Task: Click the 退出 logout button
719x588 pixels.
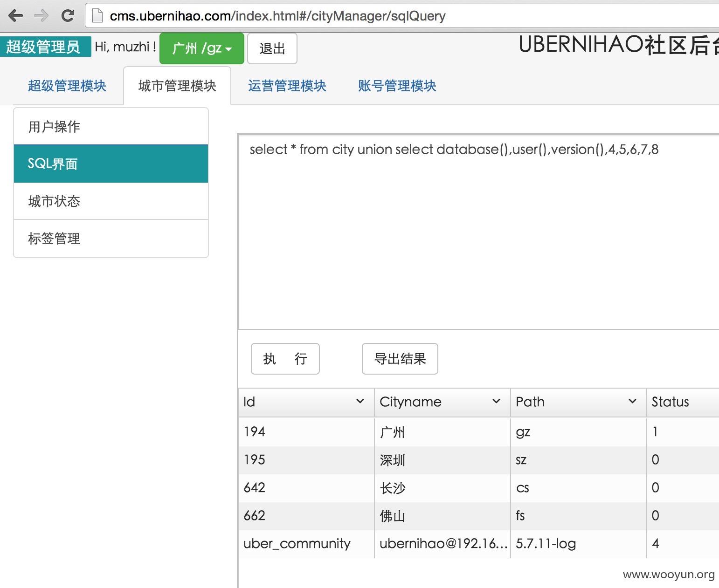Action: (272, 48)
